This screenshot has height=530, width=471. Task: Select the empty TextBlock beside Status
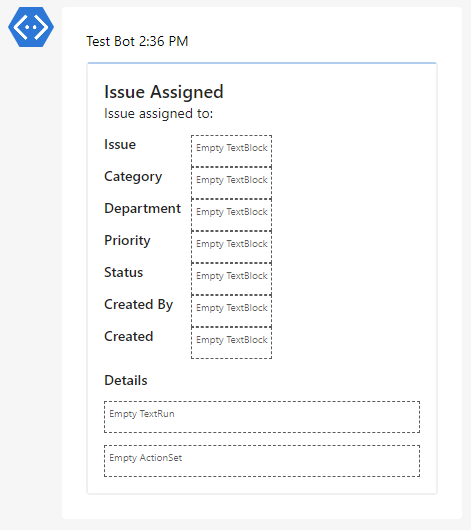coord(231,279)
